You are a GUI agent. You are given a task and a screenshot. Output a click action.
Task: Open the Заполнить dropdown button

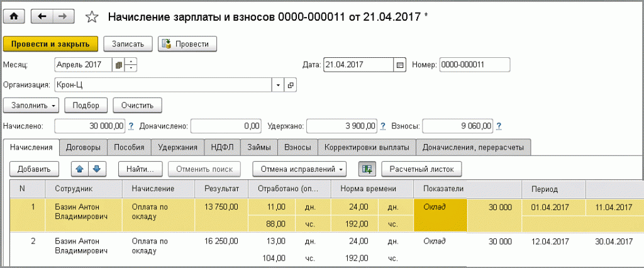(31, 105)
